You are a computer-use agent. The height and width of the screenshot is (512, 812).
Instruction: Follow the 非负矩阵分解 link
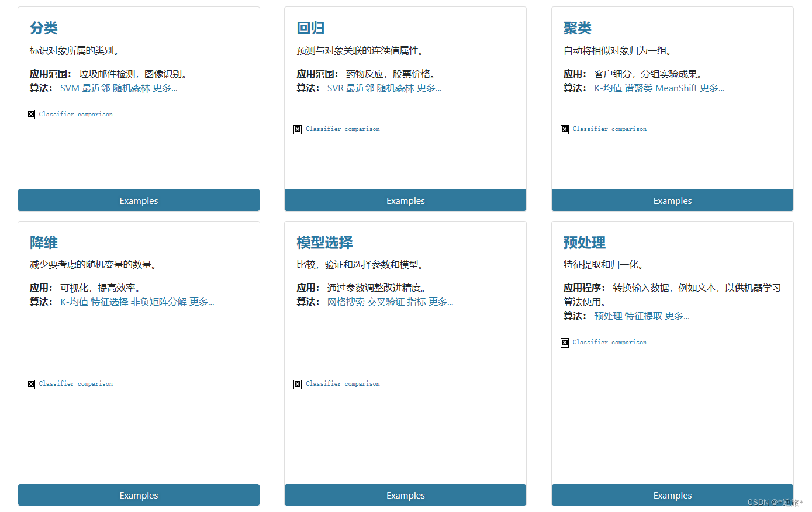point(159,302)
